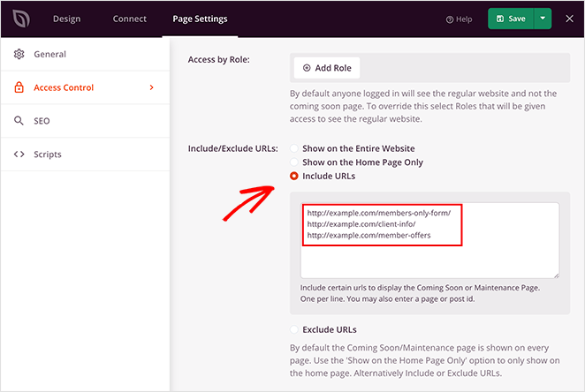
Task: Click inside the Include URLs text area
Action: 429,260
